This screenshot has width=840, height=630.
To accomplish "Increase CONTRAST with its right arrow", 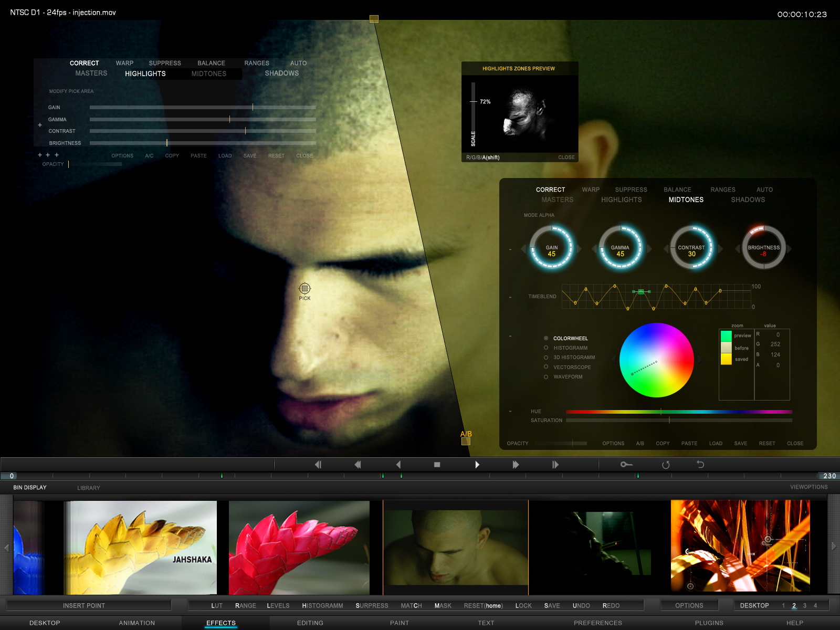I will pyautogui.click(x=721, y=249).
